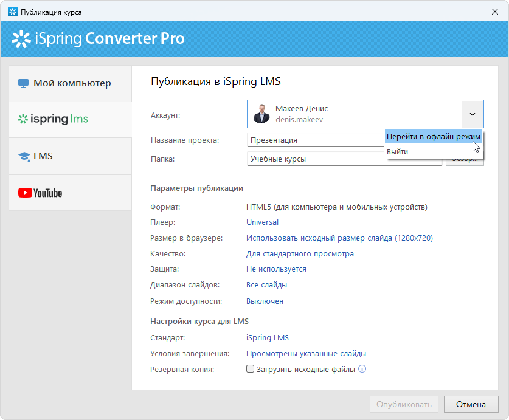Click the account name 'Макеев Денис'
509x420 pixels.
pyautogui.click(x=302, y=108)
